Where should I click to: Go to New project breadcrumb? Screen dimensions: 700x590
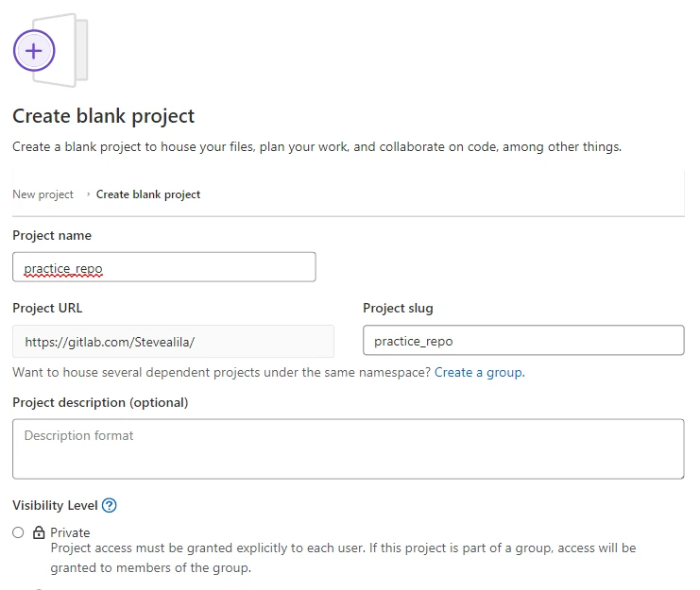43,194
